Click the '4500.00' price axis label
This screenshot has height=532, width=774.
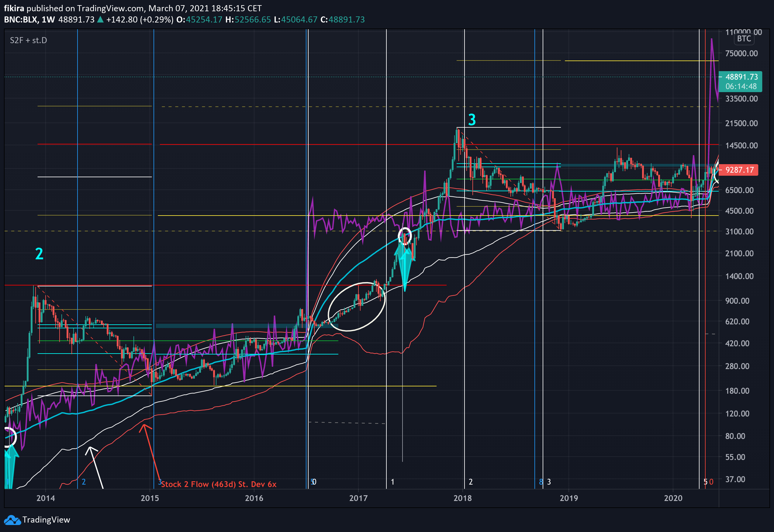coord(739,211)
